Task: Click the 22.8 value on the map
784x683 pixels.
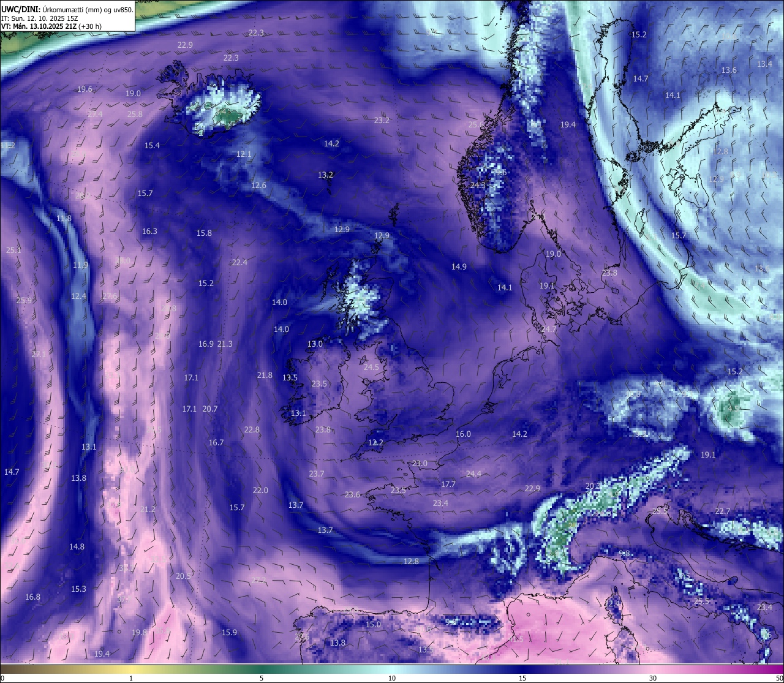Action: pyautogui.click(x=252, y=430)
